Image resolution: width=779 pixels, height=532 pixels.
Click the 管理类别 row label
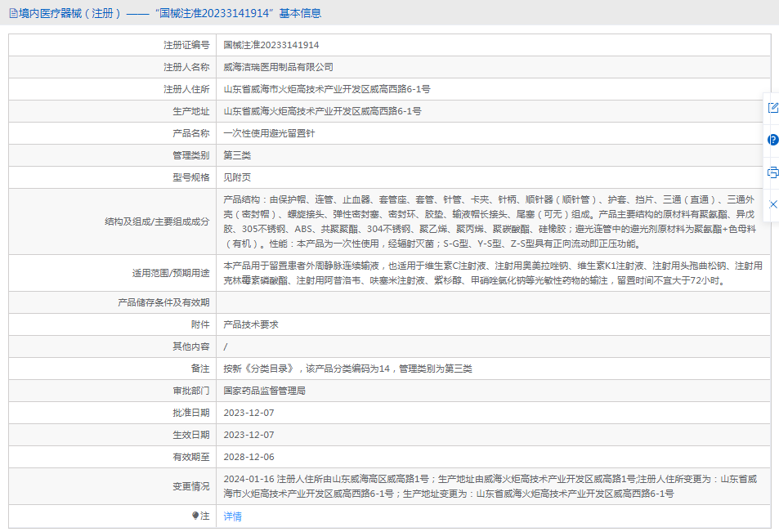tap(191, 155)
